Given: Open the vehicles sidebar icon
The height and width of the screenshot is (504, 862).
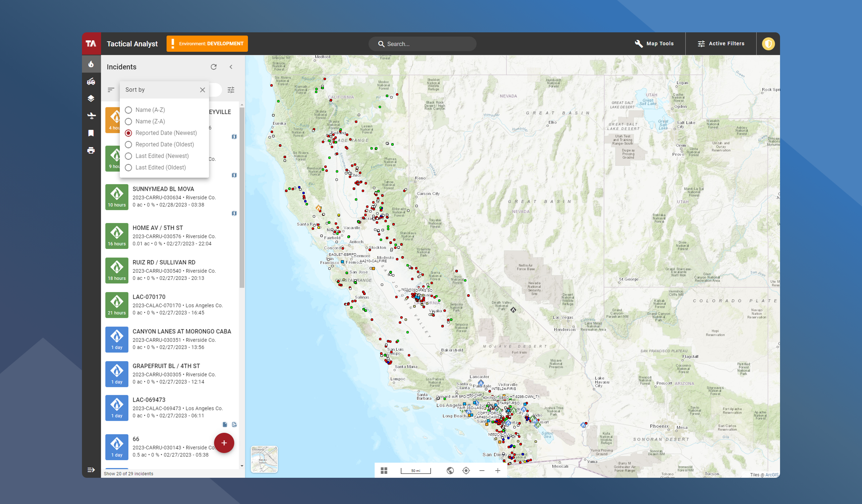Looking at the screenshot, I should pos(91,82).
